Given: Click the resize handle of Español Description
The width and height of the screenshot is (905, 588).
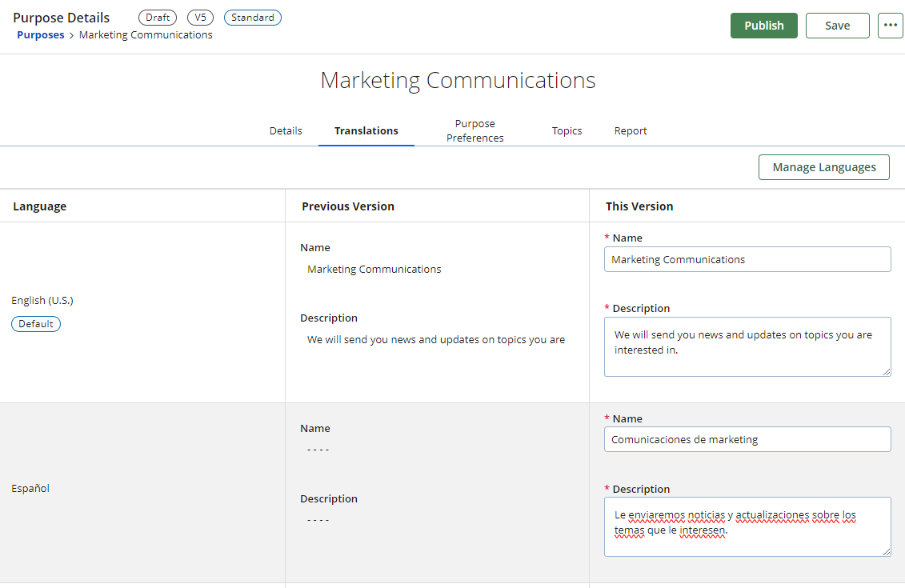Looking at the screenshot, I should tap(886, 552).
